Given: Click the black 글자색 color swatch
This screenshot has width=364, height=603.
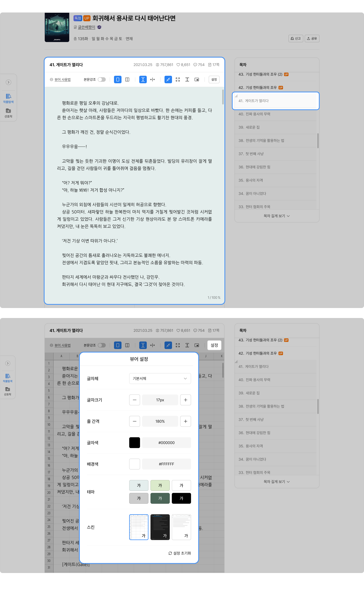Looking at the screenshot, I should pos(134,443).
